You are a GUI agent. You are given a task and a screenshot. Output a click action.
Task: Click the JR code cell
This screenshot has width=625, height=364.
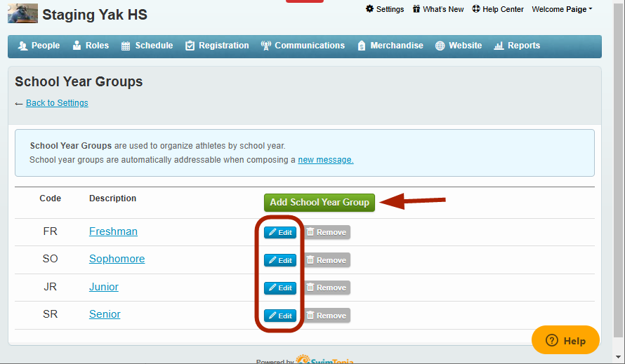(x=51, y=287)
